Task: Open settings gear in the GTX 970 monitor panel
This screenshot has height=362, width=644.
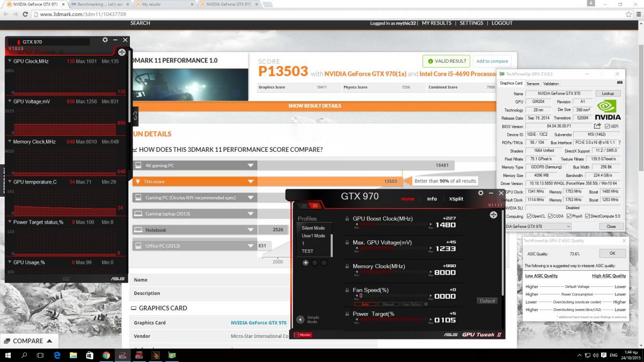Action: click(x=105, y=40)
